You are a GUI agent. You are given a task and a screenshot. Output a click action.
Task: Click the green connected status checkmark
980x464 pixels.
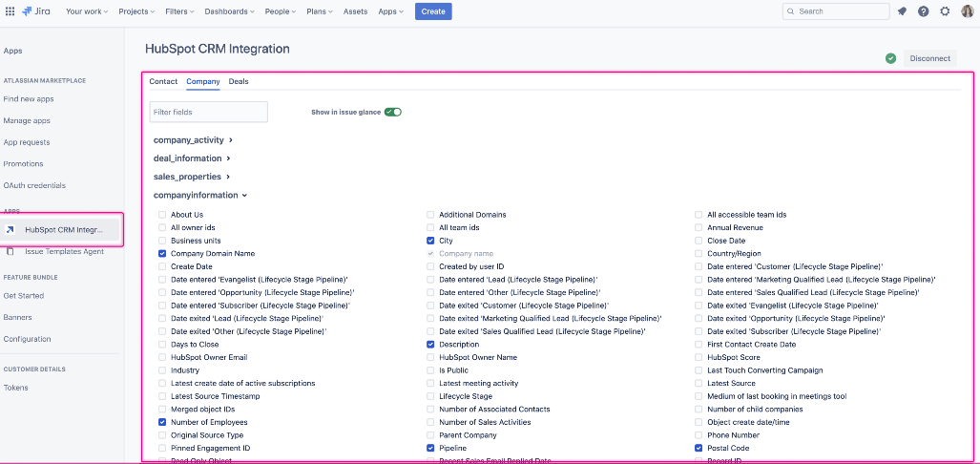(x=890, y=58)
